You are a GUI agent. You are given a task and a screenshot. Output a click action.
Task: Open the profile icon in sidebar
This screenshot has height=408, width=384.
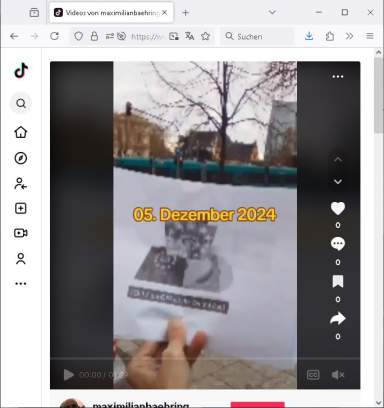21,258
